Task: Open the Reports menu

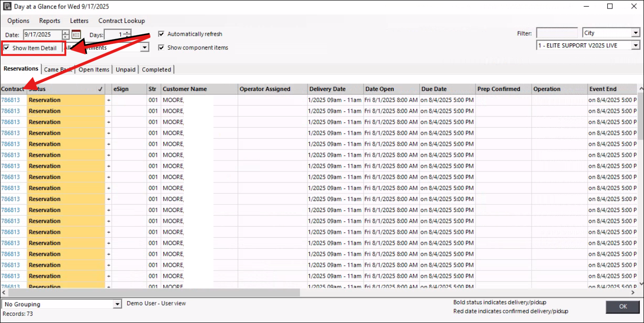Action: tap(50, 21)
